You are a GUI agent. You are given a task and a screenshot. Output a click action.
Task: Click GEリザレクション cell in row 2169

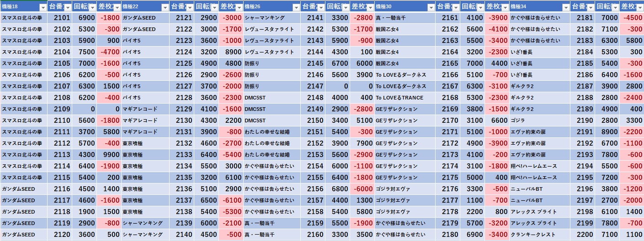coord(405,109)
